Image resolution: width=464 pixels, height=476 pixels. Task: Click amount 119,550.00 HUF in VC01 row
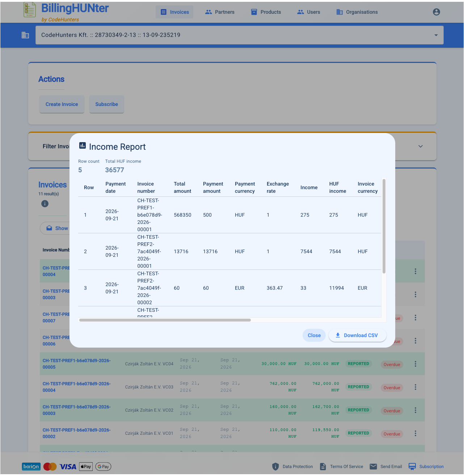pos(326,433)
